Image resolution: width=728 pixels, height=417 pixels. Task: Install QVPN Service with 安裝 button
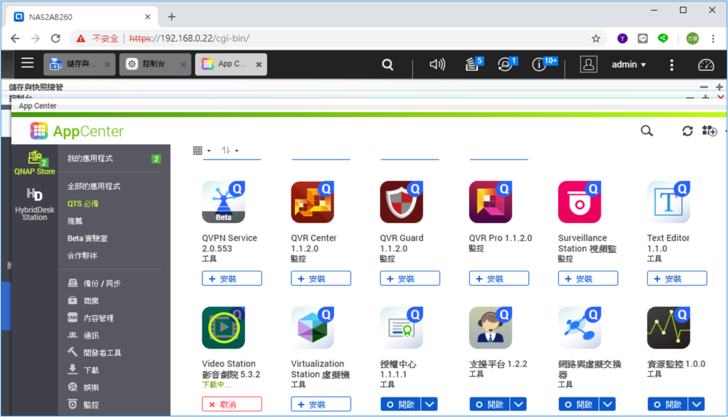pos(232,279)
